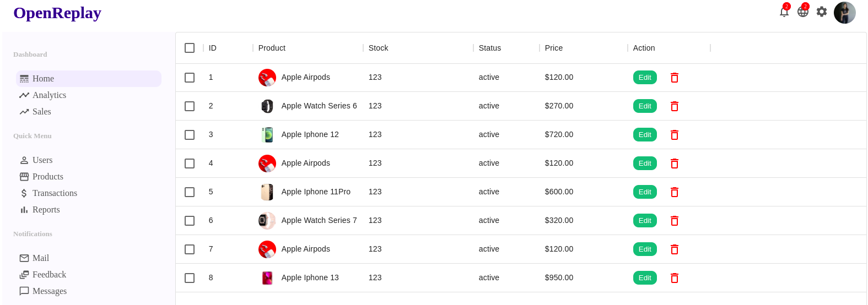
Task: Click the Reports bar chart icon
Action: (24, 210)
